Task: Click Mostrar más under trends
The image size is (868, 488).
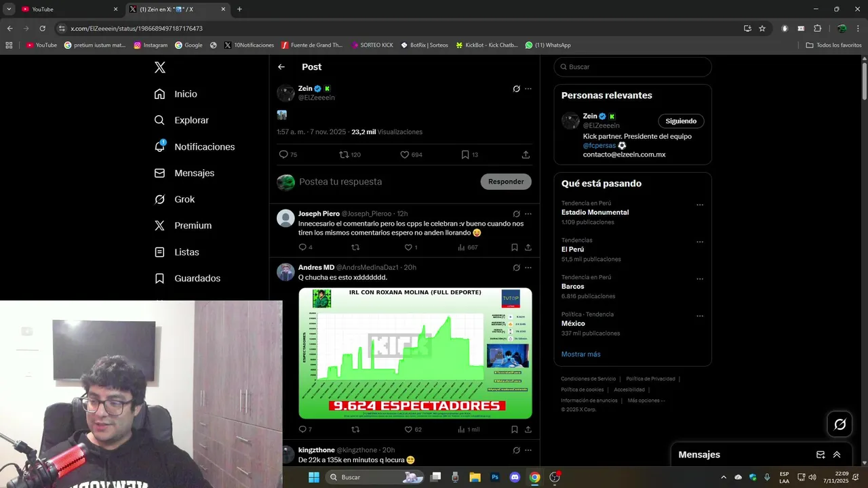Action: [x=580, y=354]
